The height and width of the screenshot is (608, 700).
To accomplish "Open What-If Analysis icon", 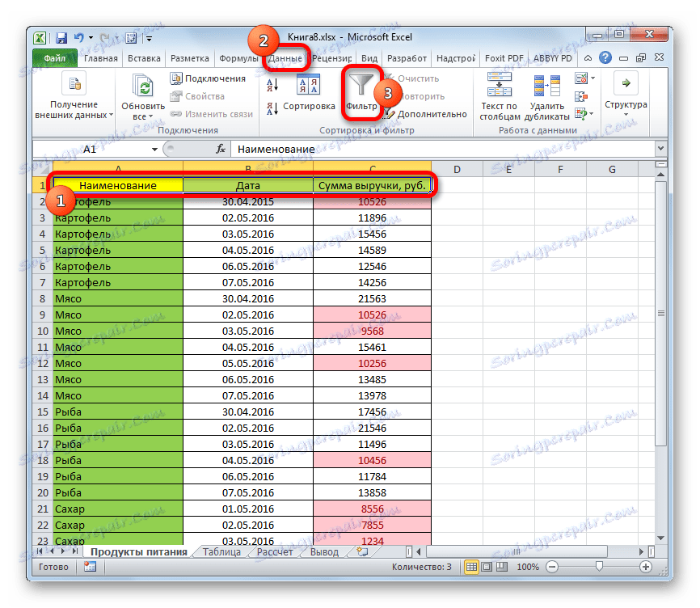I will (581, 114).
